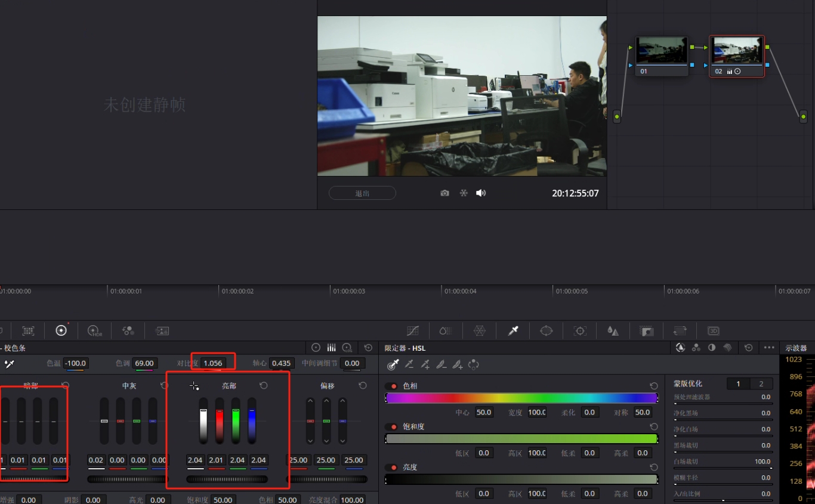Activate the auto balance magic wand
This screenshot has height=504, width=815.
point(9,363)
